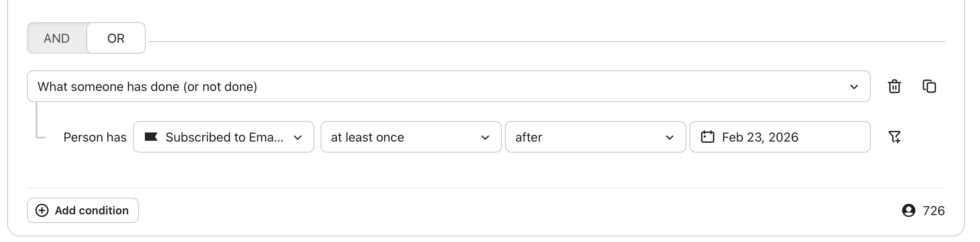The height and width of the screenshot is (242, 980).
Task: Click chevron beside 'after' option
Action: pyautogui.click(x=669, y=137)
